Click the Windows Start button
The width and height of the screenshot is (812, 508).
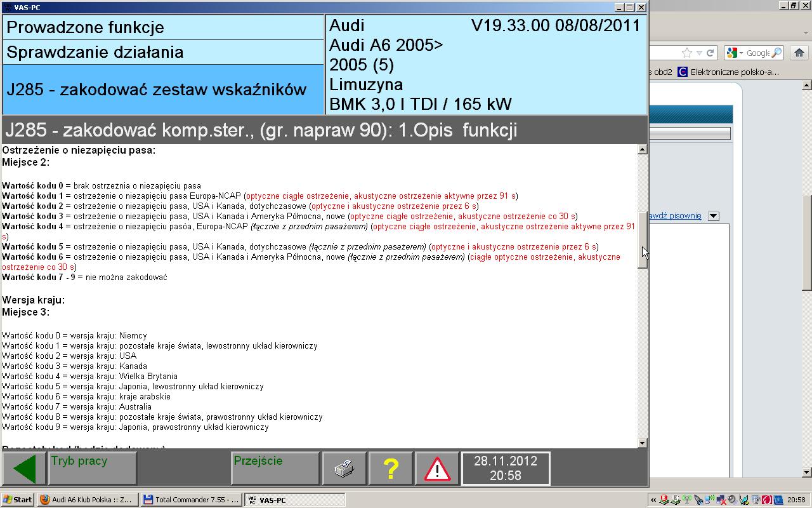point(18,500)
